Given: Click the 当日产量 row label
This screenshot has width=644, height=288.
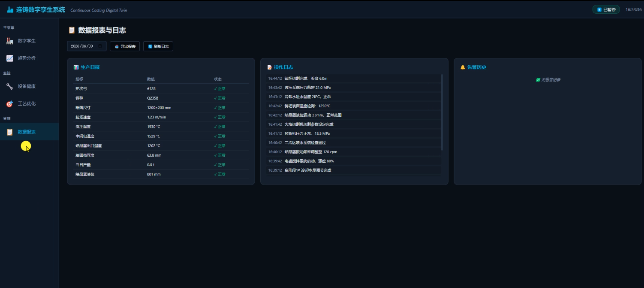Looking at the screenshot, I should tap(83, 165).
